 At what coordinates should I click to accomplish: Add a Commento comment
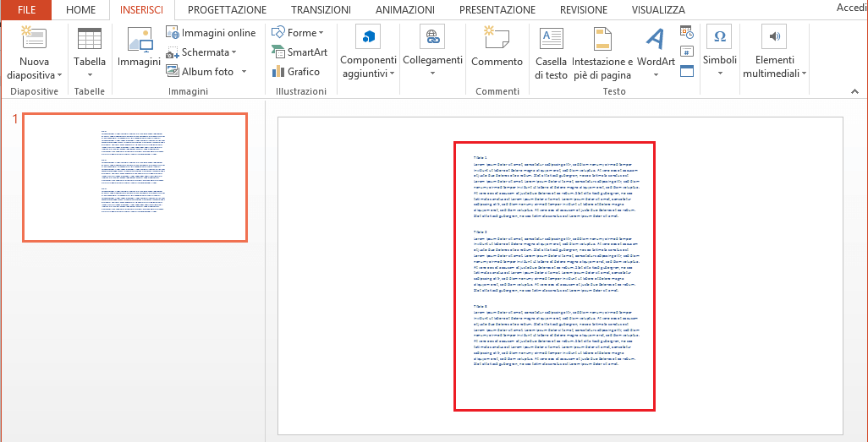click(x=497, y=47)
